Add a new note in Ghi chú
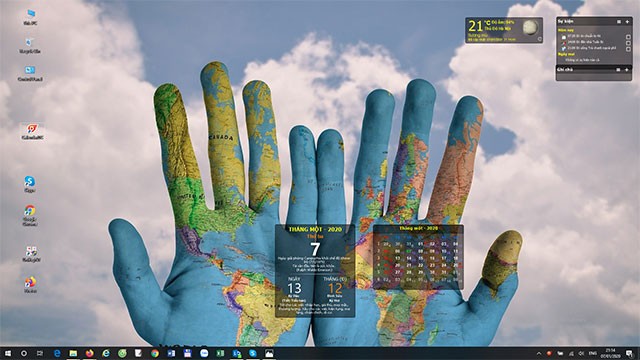Screen dimensions: 640x360 point(627,70)
